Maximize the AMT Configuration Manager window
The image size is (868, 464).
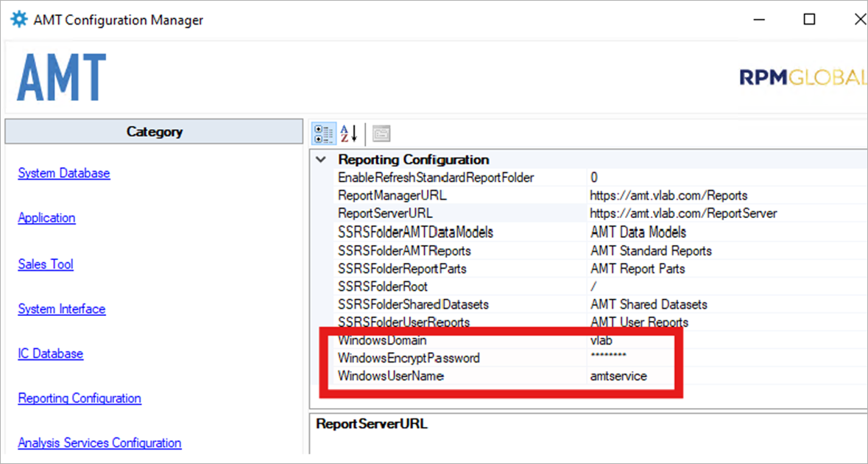tap(809, 19)
